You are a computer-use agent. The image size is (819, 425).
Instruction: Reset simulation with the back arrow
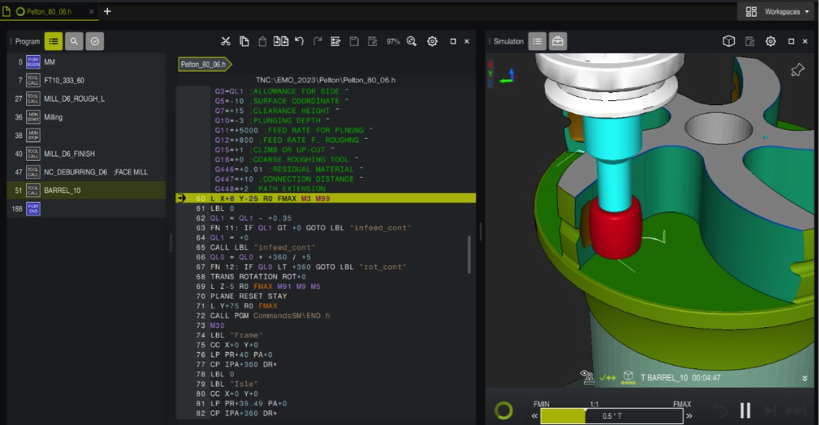(722, 411)
